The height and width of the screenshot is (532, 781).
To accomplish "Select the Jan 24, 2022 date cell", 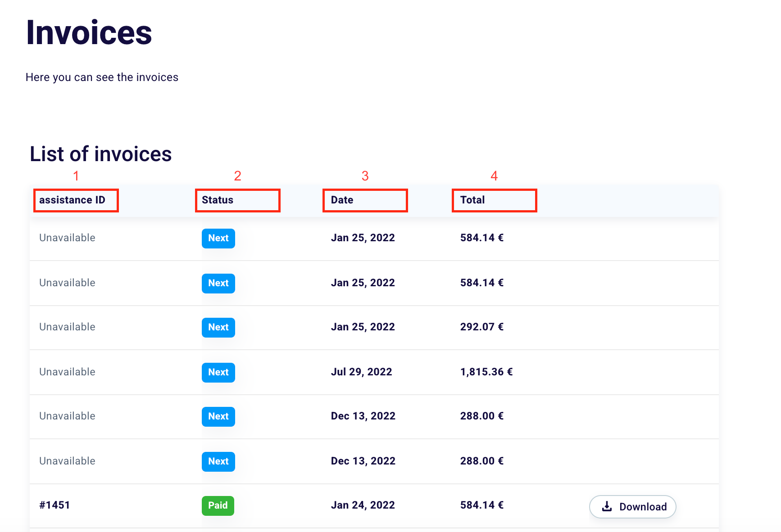I will pyautogui.click(x=363, y=505).
